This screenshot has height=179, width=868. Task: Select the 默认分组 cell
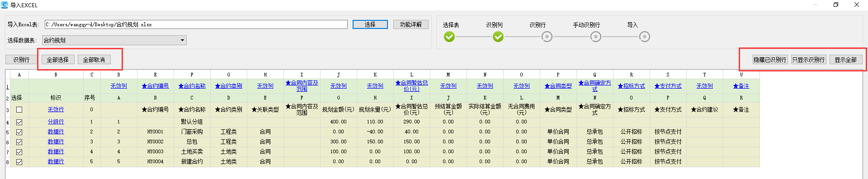point(192,122)
